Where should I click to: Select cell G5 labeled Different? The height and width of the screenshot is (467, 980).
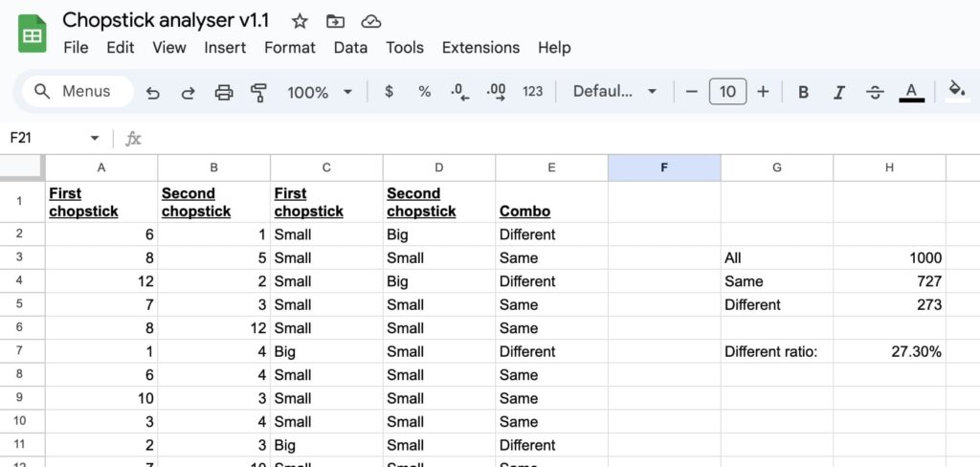coord(776,304)
